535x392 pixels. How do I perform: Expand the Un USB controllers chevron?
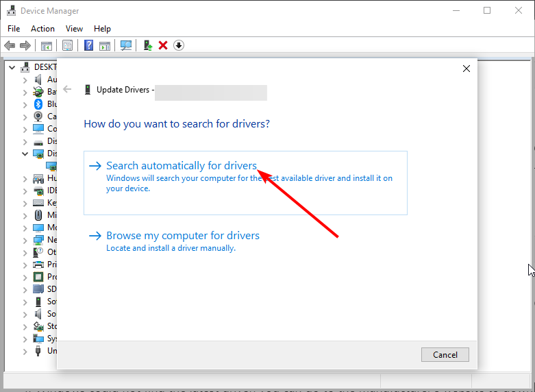(25, 352)
